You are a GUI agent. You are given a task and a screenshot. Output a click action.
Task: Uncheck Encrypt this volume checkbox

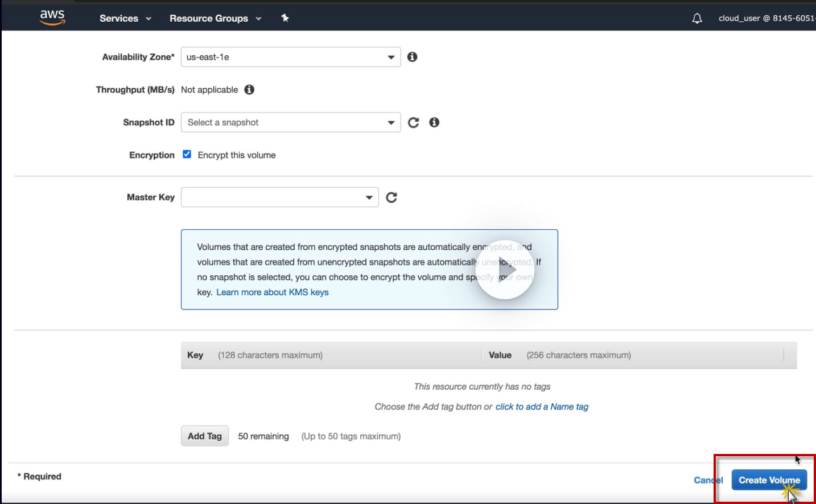pyautogui.click(x=187, y=155)
